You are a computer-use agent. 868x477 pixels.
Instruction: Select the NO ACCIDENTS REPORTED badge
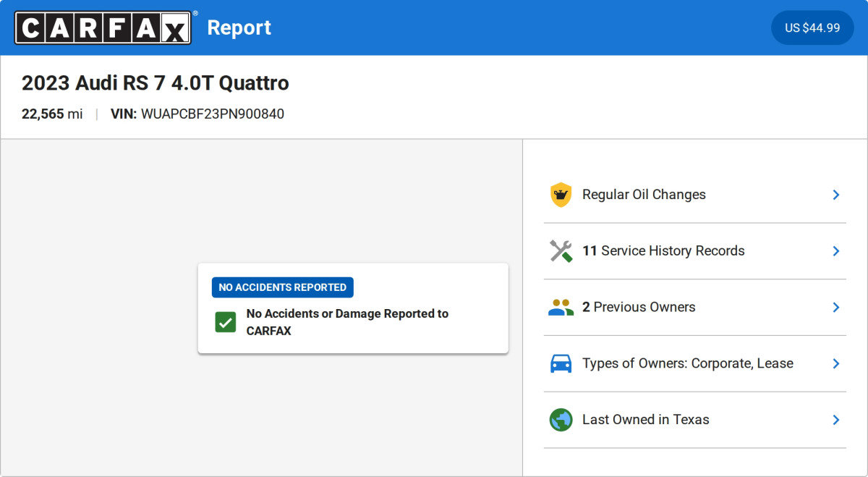point(283,287)
